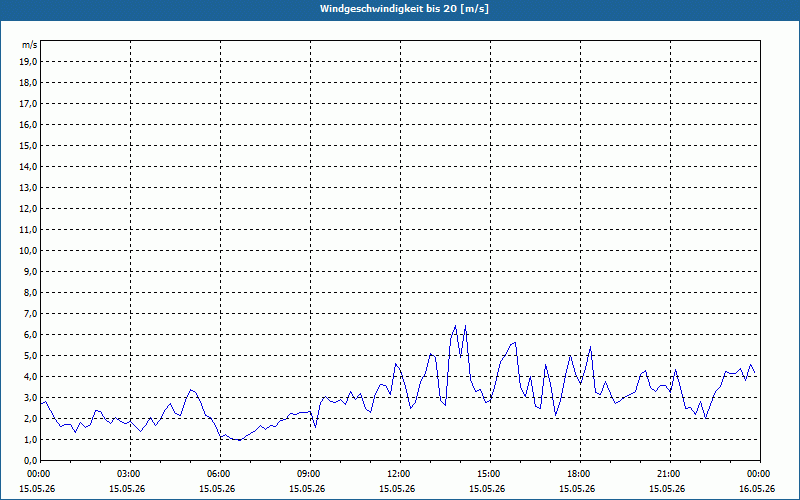Click the '00:00' time label above 16.05.26

tap(760, 474)
